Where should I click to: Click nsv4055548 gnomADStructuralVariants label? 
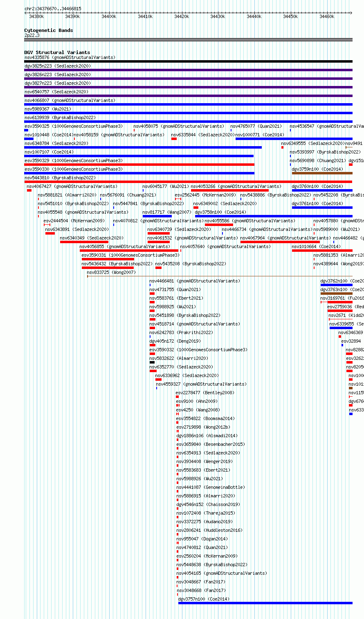click(x=83, y=212)
